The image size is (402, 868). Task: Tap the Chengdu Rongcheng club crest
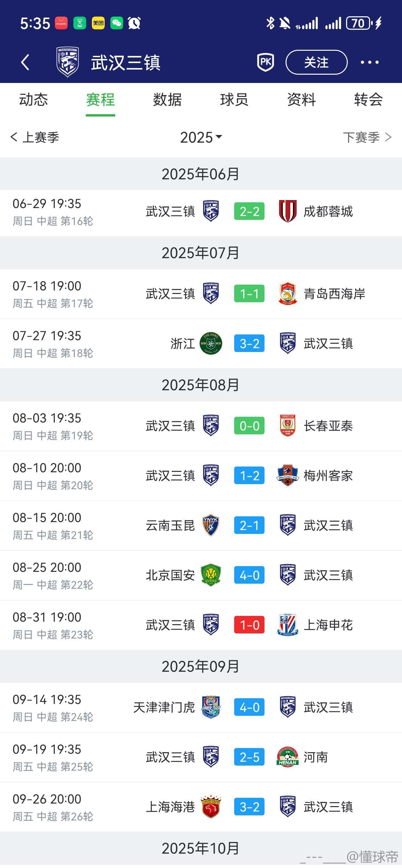point(288,211)
